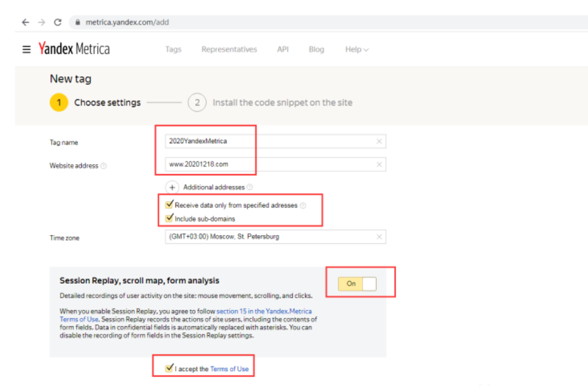Toggle the Include sub-domains checkbox

(x=169, y=218)
